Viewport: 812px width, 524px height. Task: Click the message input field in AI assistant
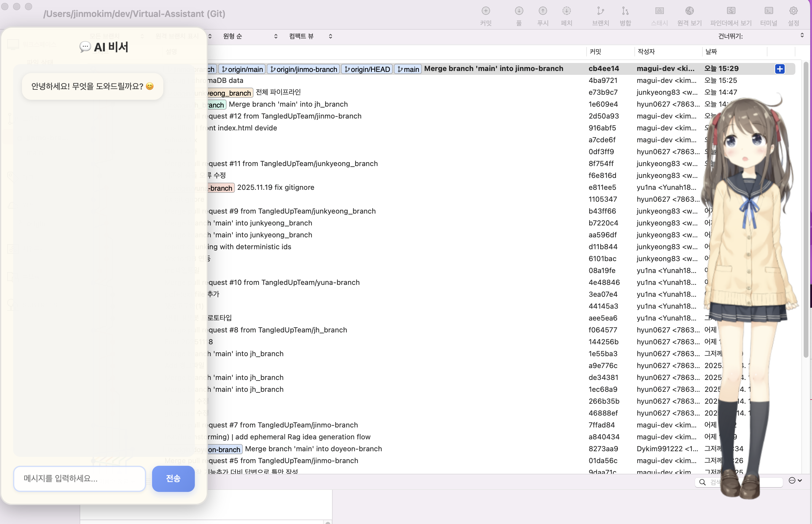tap(80, 479)
